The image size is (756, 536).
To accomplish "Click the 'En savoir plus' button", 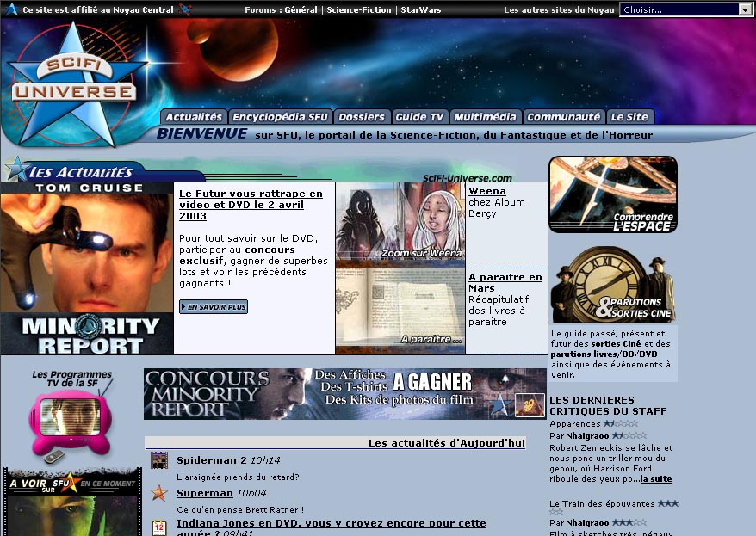I will pyautogui.click(x=214, y=307).
